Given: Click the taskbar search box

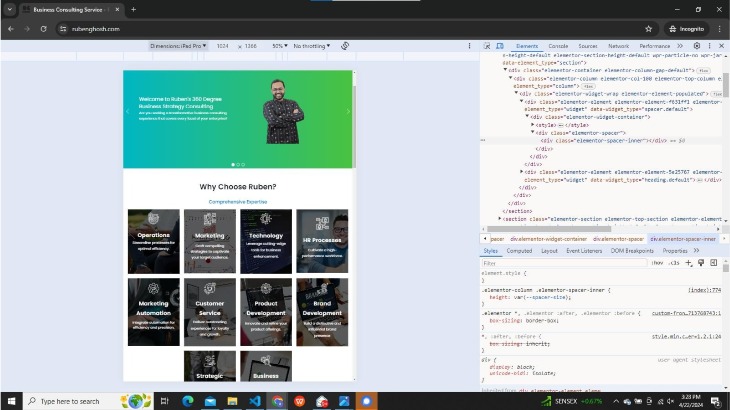Looking at the screenshot, I should [x=87, y=401].
